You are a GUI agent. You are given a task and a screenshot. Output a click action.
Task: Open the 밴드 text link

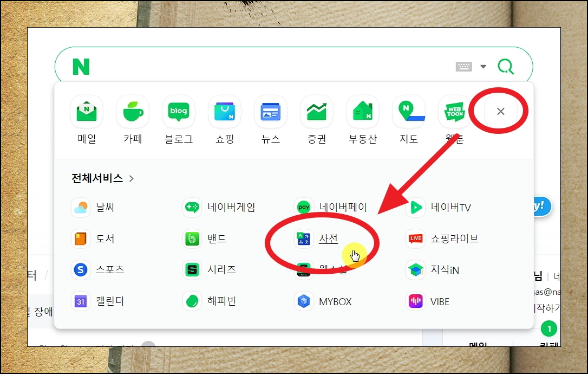217,239
